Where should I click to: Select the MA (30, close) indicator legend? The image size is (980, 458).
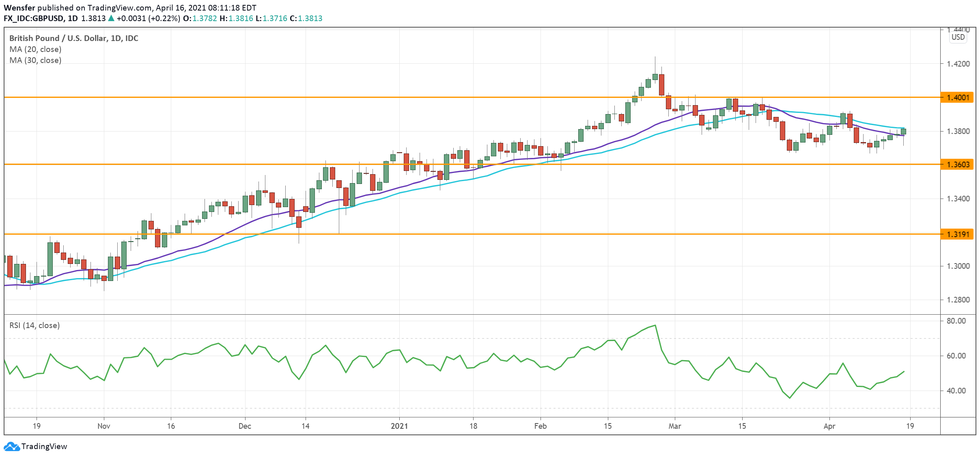pos(35,60)
